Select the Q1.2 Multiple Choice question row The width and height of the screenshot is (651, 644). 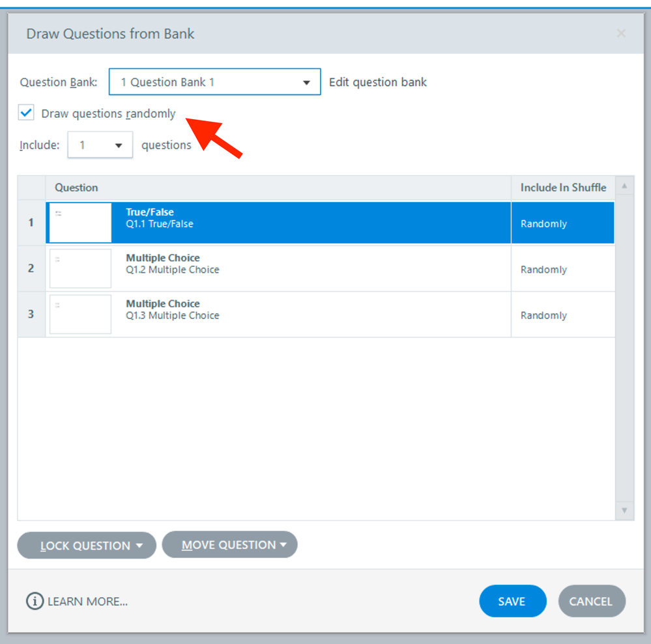point(316,268)
